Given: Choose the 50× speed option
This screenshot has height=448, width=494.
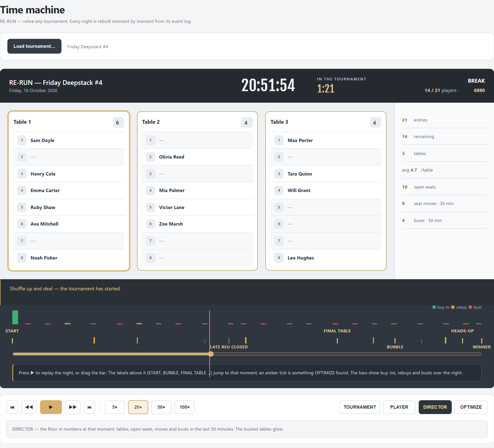Looking at the screenshot, I should 161,407.
